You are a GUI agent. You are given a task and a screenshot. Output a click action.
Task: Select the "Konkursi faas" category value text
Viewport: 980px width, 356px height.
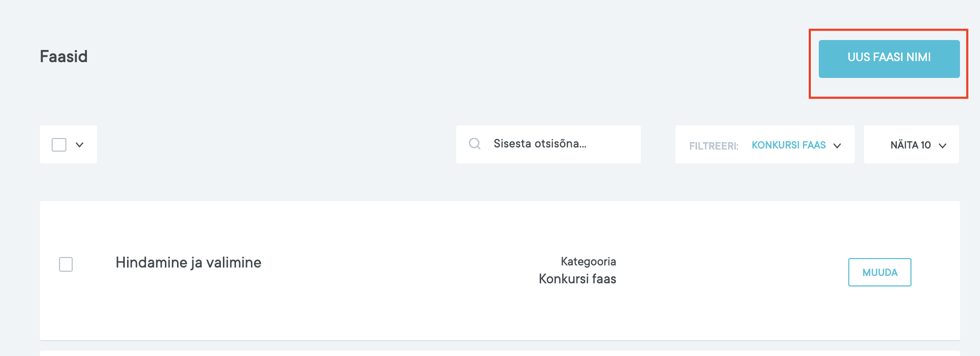tap(577, 279)
